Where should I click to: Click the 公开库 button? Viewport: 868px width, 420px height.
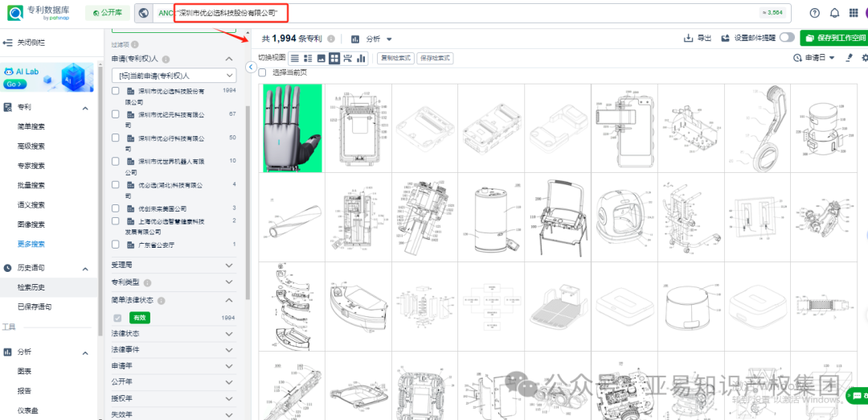[108, 13]
